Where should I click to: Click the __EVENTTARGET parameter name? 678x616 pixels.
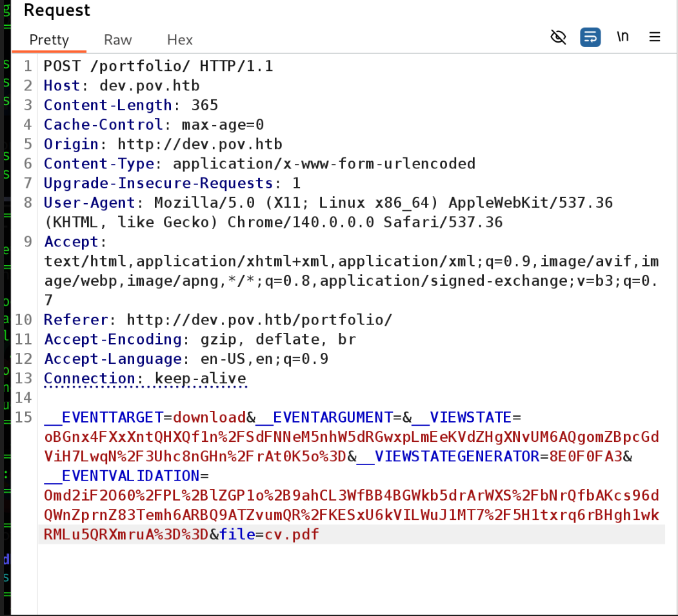coord(103,417)
